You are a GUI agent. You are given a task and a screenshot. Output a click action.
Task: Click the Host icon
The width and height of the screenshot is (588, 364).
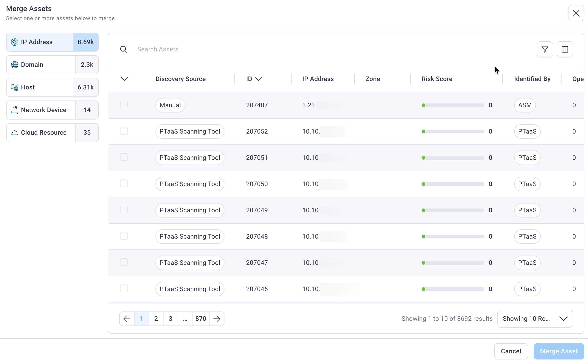pyautogui.click(x=15, y=87)
